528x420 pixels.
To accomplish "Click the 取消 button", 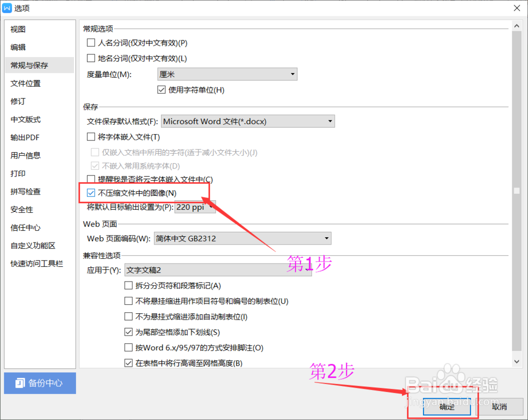I will coord(499,407).
